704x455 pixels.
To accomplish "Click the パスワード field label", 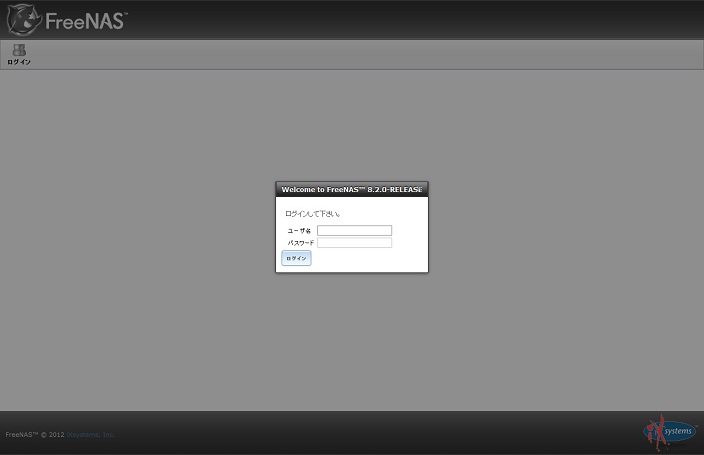I will coord(301,243).
